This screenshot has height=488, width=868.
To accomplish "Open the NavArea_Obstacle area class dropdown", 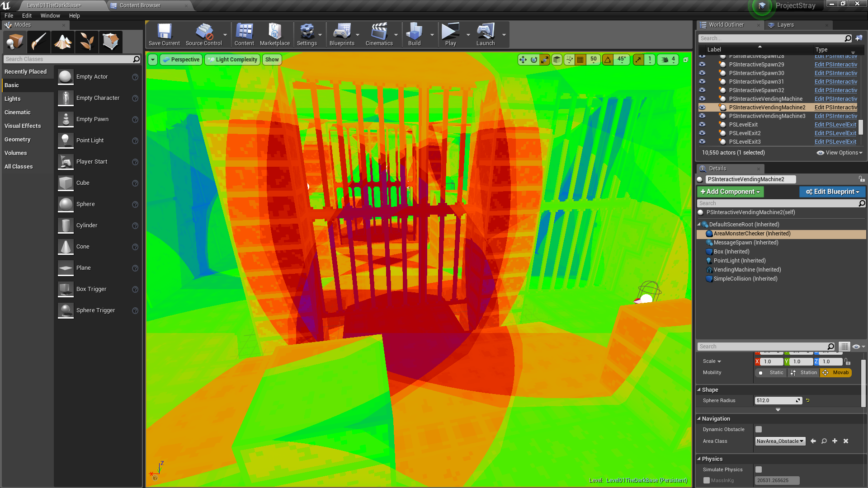I will [780, 441].
